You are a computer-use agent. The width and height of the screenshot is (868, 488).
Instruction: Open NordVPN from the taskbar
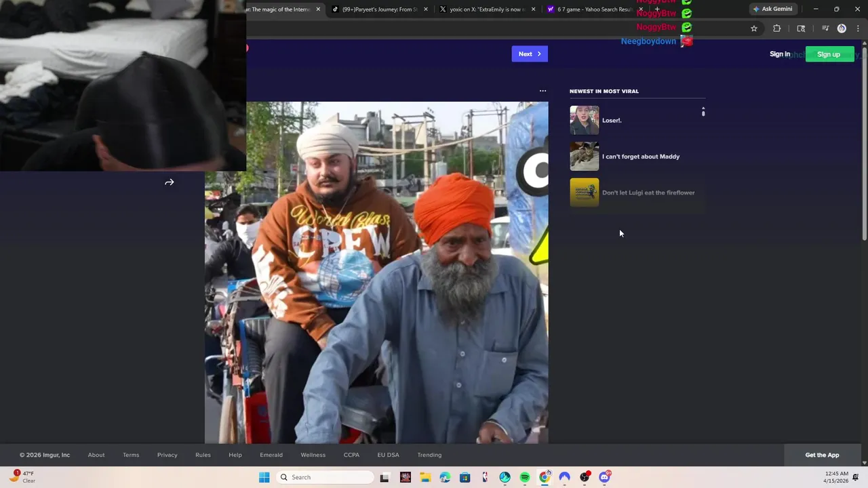[564, 477]
